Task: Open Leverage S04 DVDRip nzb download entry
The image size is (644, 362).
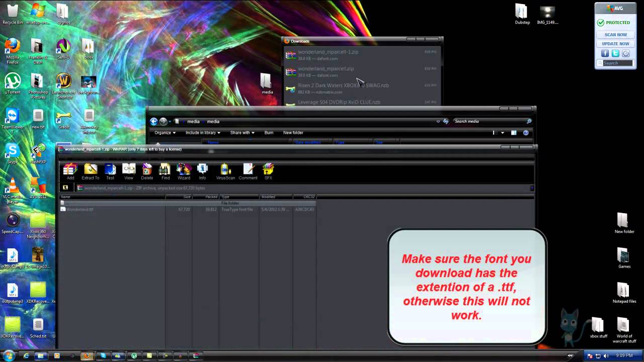Action: (361, 103)
